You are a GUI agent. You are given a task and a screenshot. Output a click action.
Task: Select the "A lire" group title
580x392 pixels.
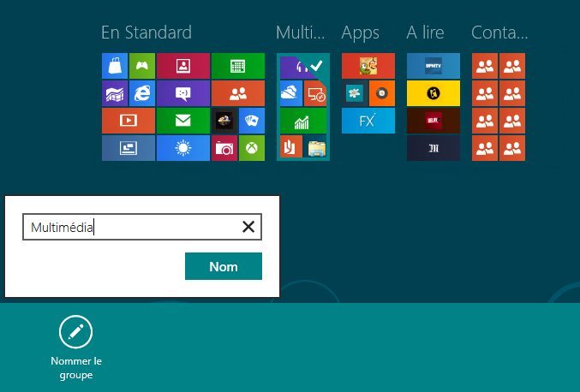[425, 33]
